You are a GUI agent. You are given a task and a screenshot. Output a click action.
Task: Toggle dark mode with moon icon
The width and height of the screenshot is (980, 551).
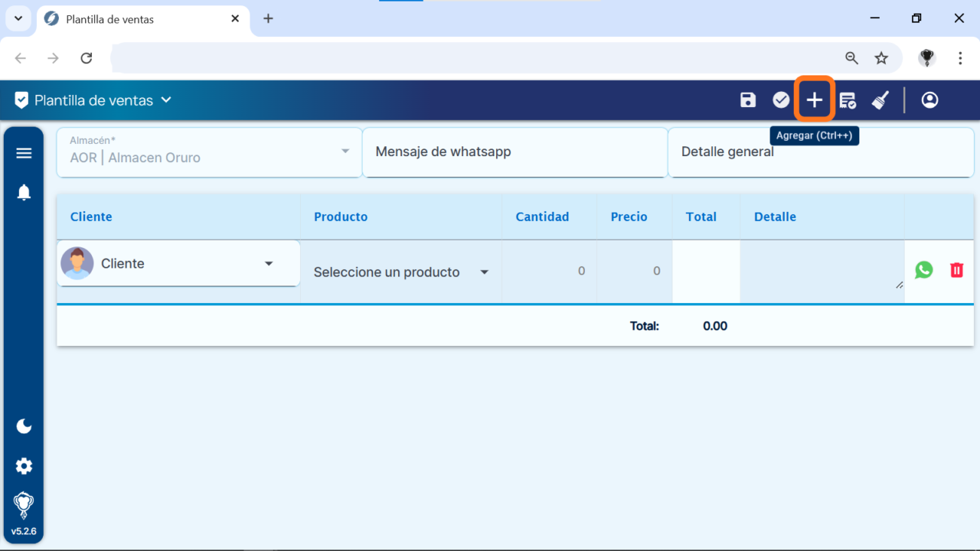pos(24,427)
